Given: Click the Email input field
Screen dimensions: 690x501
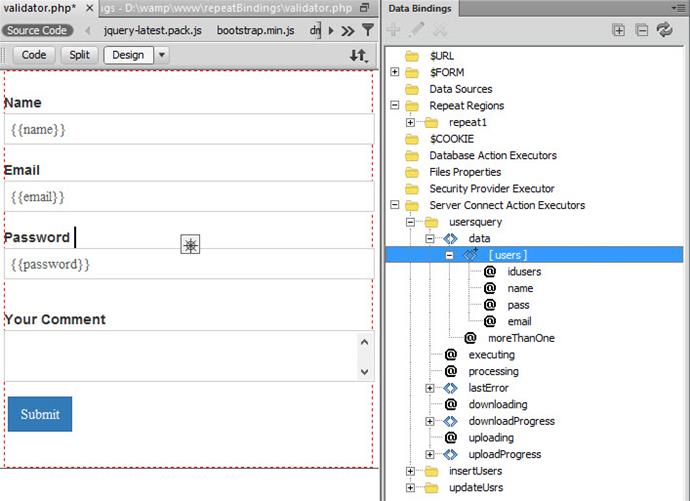Looking at the screenshot, I should pyautogui.click(x=189, y=197).
